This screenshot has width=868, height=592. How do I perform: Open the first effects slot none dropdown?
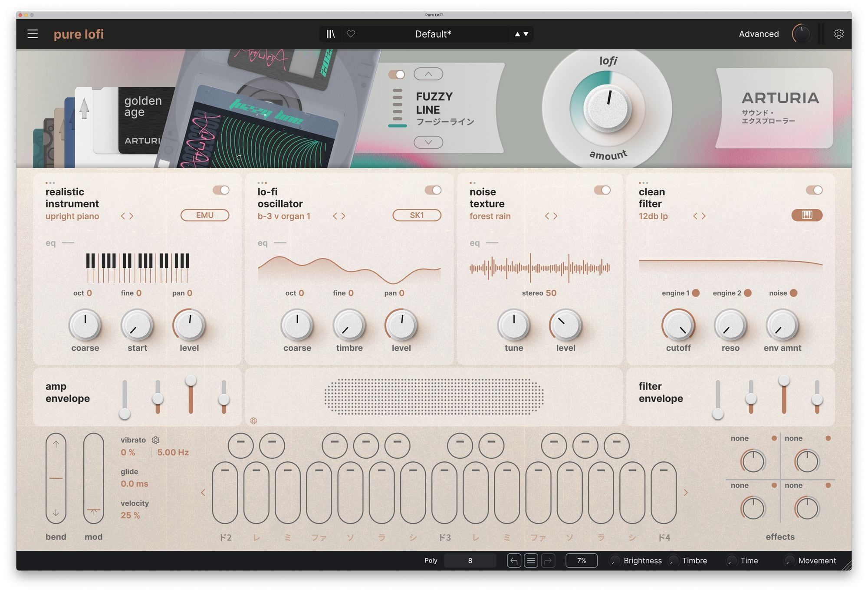click(740, 438)
